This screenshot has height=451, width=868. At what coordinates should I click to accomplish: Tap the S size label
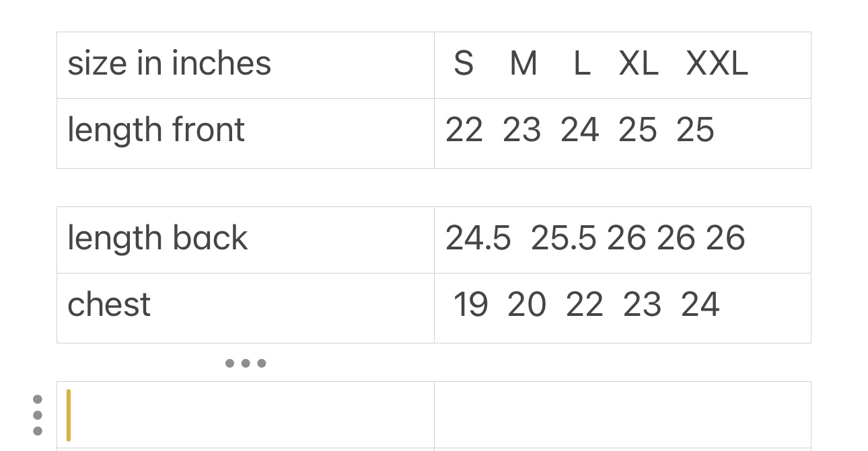(464, 65)
